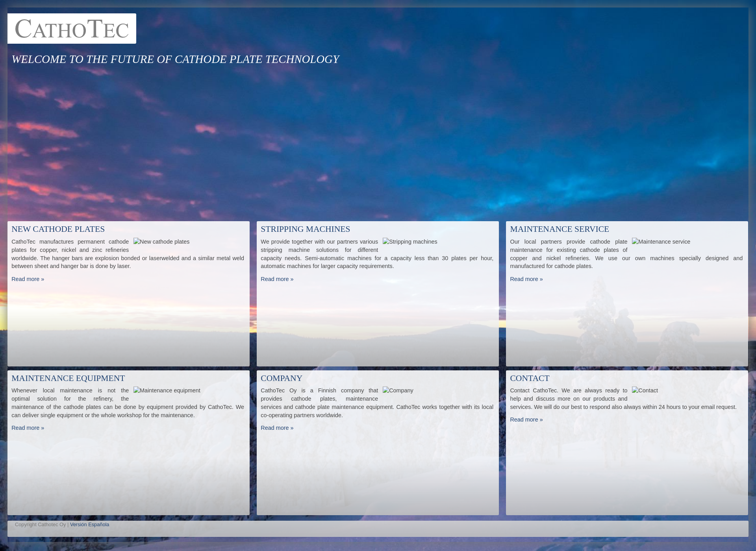
Task: Select the Maintenance Service section tab
Action: pyautogui.click(x=560, y=229)
